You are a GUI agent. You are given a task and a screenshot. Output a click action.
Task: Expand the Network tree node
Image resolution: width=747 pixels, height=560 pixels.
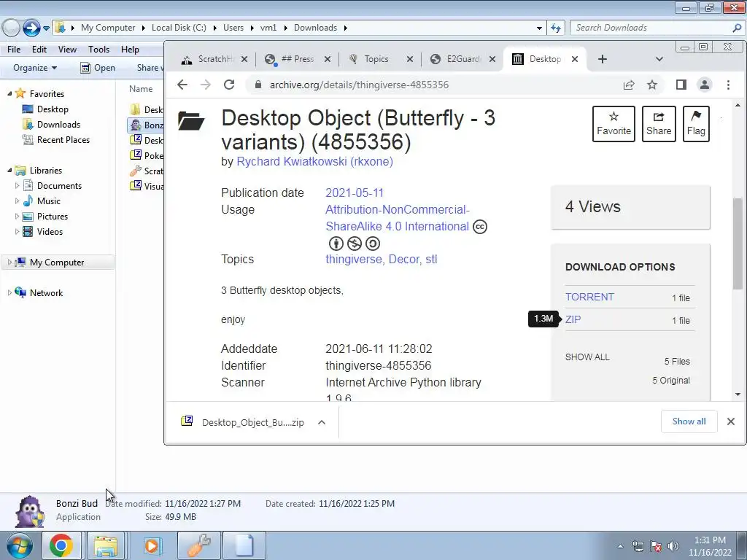click(9, 293)
